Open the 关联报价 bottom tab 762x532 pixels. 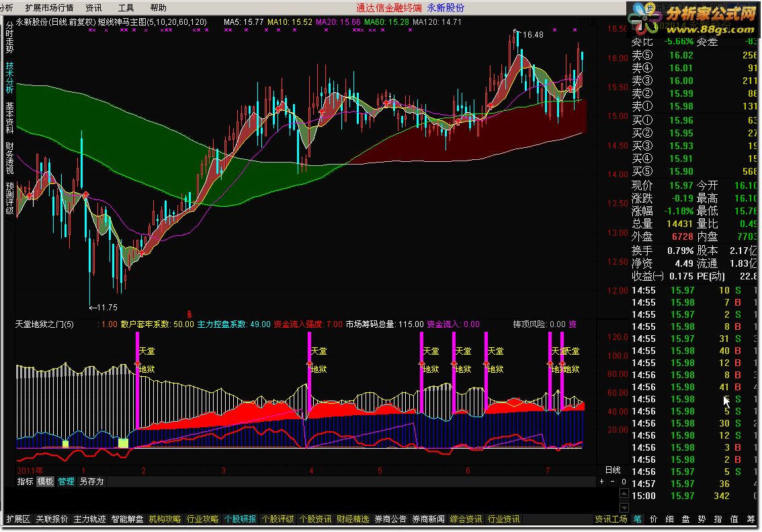(x=52, y=519)
